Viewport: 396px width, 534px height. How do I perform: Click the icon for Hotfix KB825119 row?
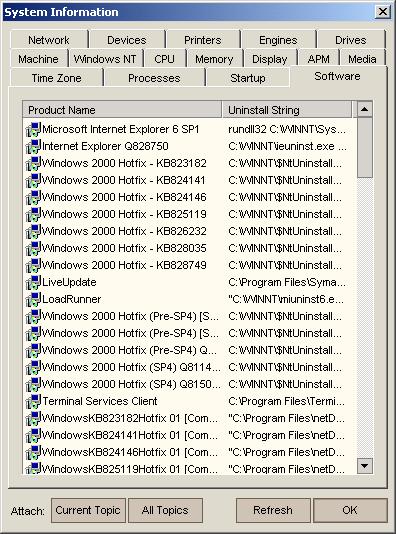pyautogui.click(x=33, y=215)
